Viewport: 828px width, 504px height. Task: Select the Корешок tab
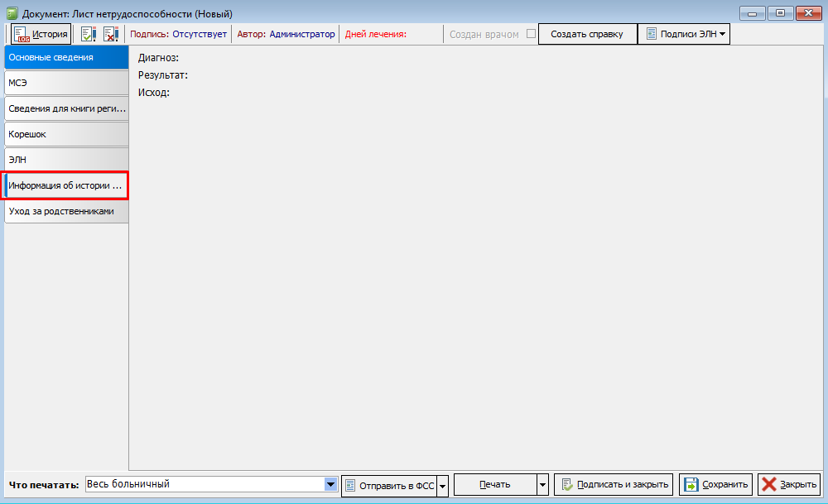(x=66, y=134)
